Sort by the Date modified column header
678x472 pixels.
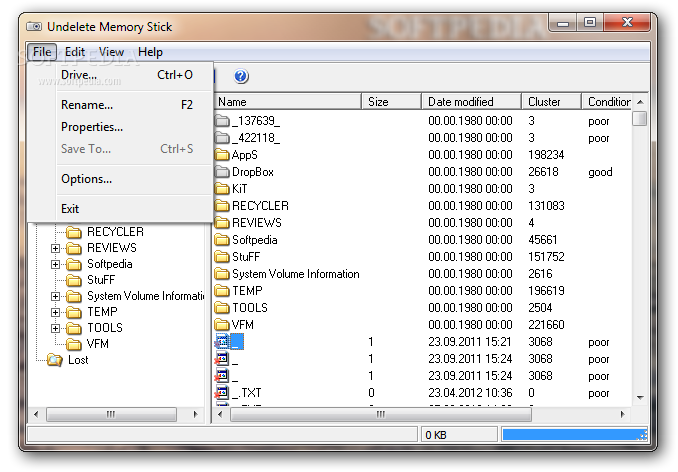click(471, 102)
